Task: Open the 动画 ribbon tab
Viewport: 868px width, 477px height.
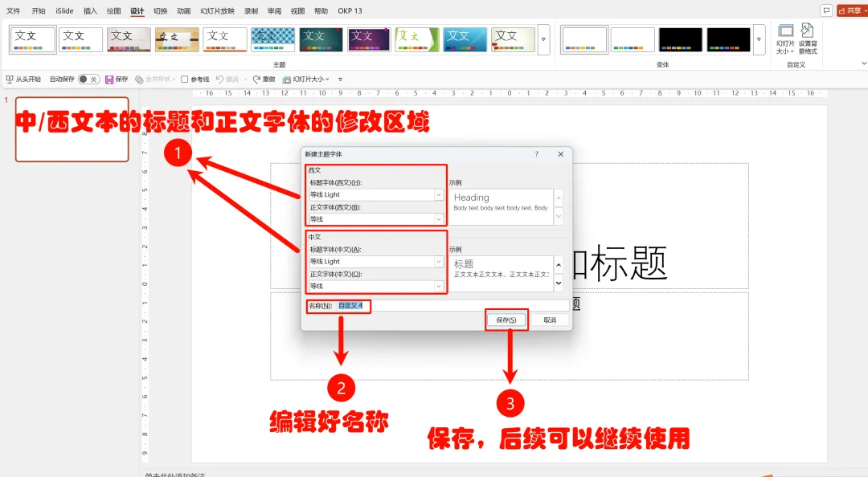Action: pos(184,10)
